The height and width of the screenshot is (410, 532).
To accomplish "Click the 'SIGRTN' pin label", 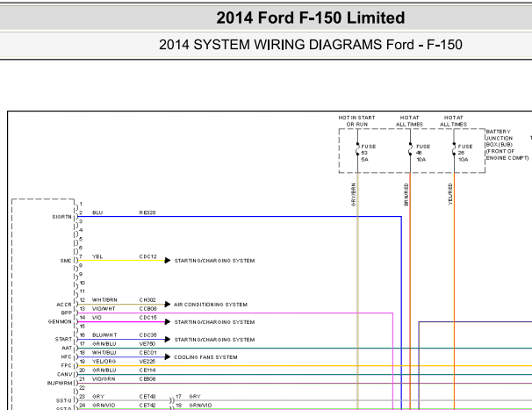I will click(x=62, y=217).
